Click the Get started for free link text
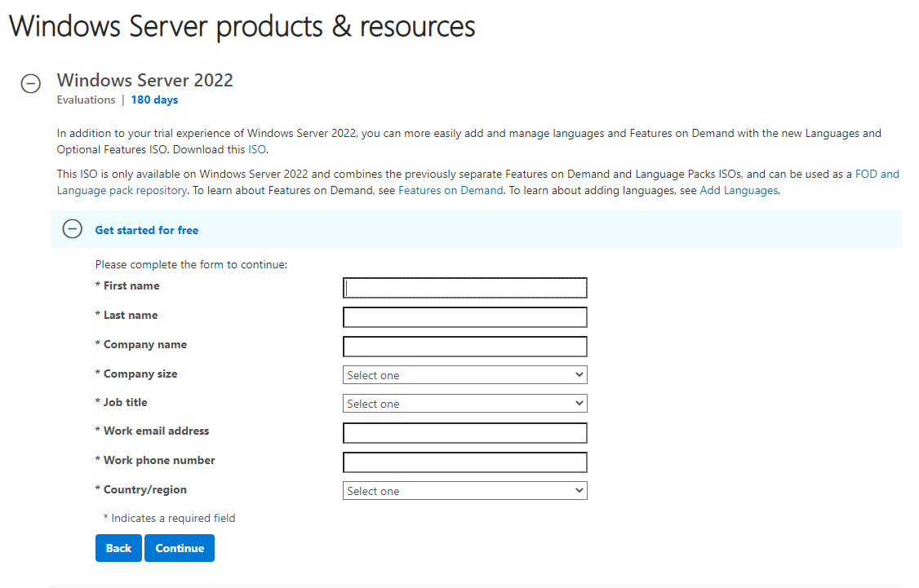Screen dimensions: 919x588 tap(147, 230)
